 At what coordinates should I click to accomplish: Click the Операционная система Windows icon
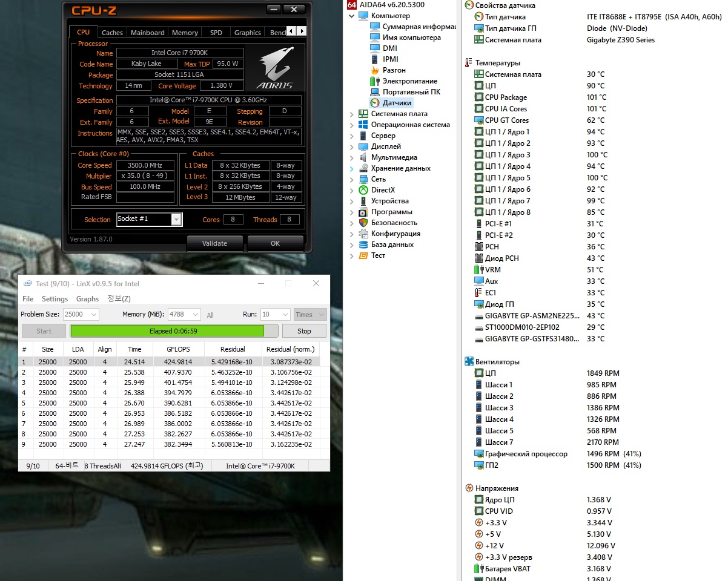pos(363,125)
